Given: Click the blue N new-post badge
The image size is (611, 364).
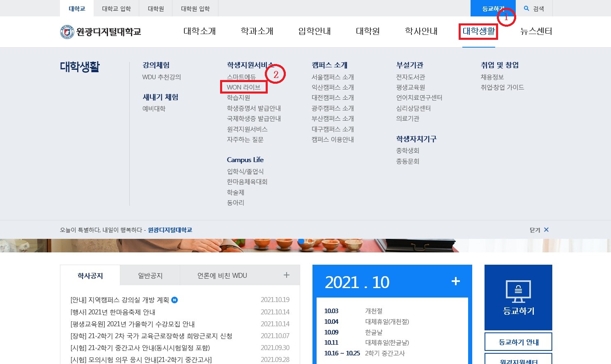Looking at the screenshot, I should (175, 300).
